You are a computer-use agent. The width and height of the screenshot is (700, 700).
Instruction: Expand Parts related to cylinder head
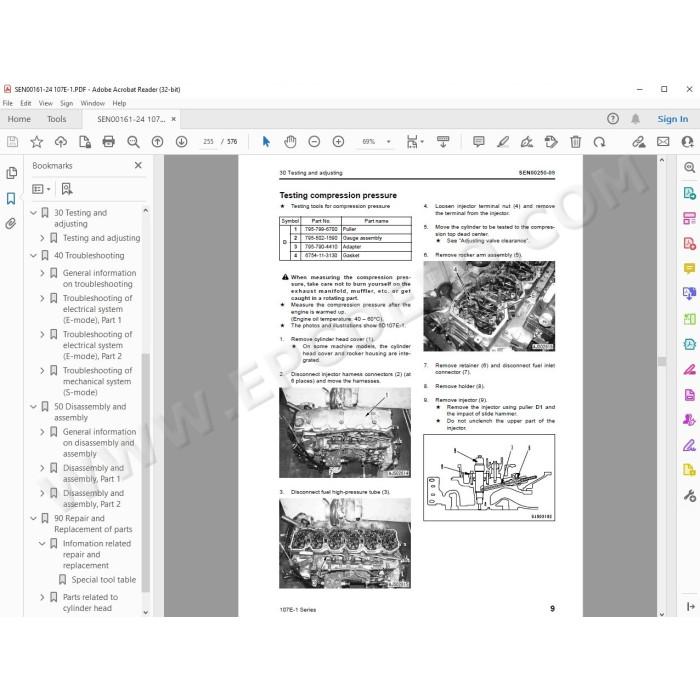point(42,597)
